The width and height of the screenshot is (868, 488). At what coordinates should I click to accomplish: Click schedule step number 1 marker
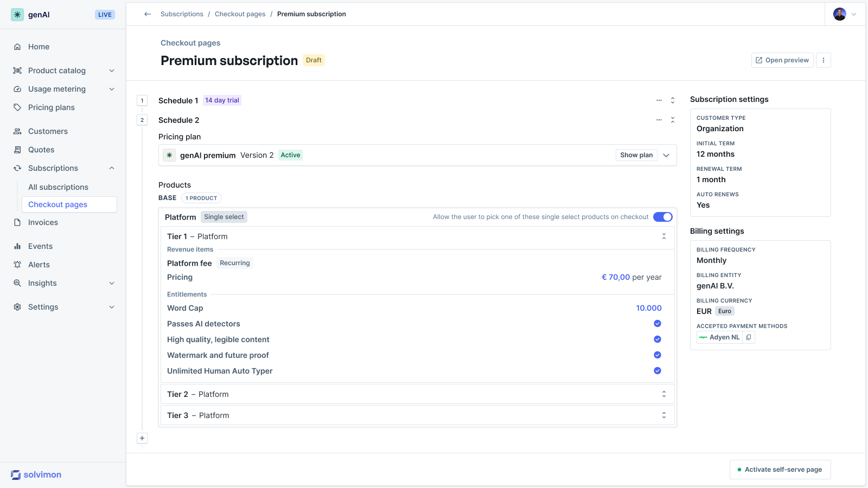click(x=142, y=100)
